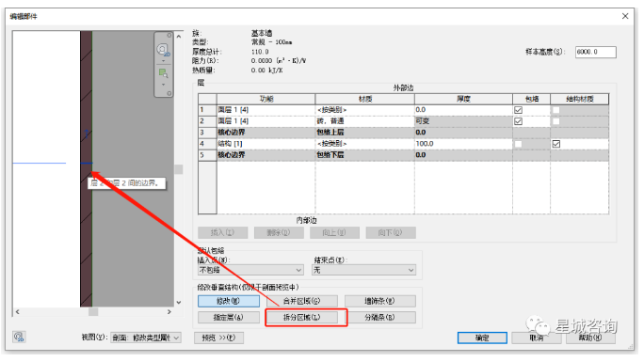Close the preview navigation bar
The width and height of the screenshot is (644, 362).
[x=169, y=35]
